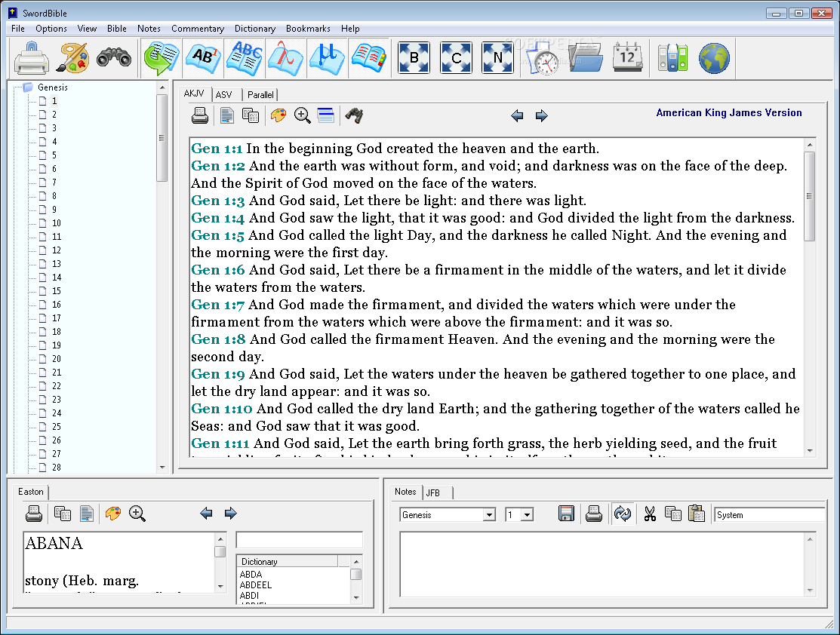Print from the Bible pane printer icon
This screenshot has width=840, height=635.
[x=200, y=115]
